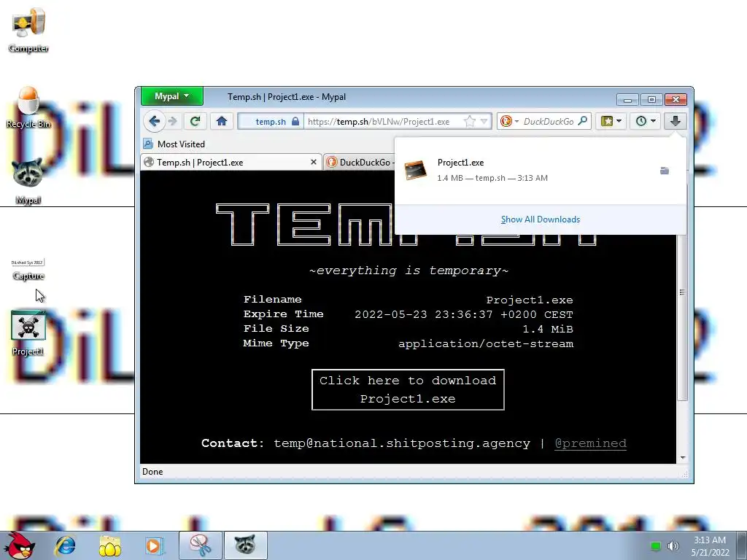Minimize the Mypal browser window
Viewport: 747px width, 560px height.
point(627,99)
